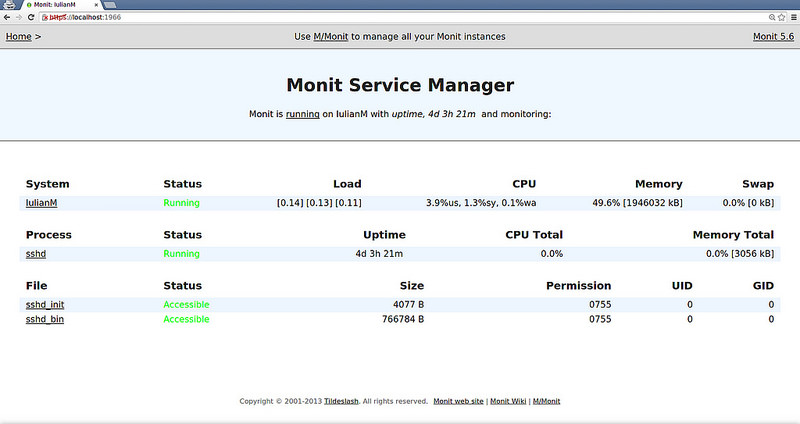Image resolution: width=800 pixels, height=424 pixels.
Task: Click the browser back arrow
Action: click(x=6, y=17)
